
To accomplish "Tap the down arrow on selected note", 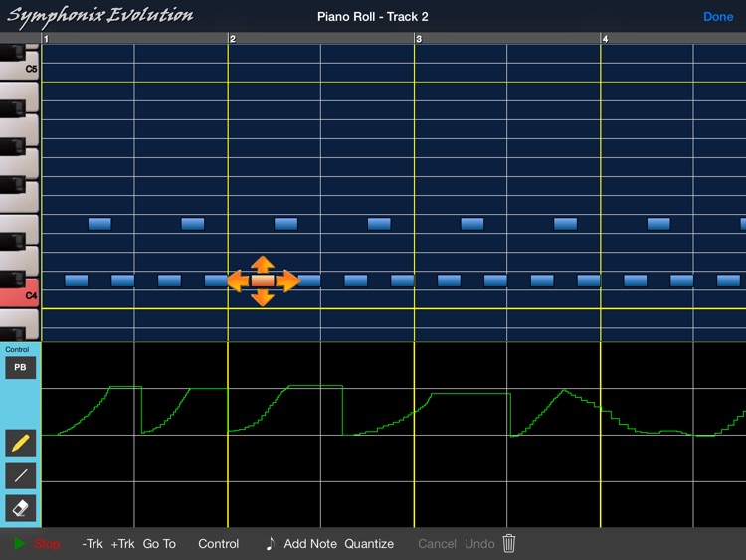I will click(263, 297).
